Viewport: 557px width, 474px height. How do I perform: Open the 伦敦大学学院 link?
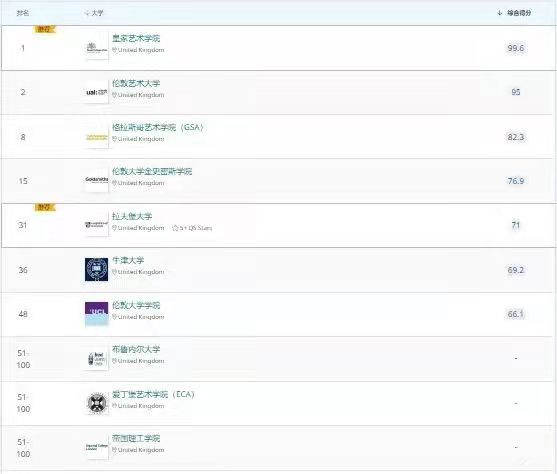(136, 305)
